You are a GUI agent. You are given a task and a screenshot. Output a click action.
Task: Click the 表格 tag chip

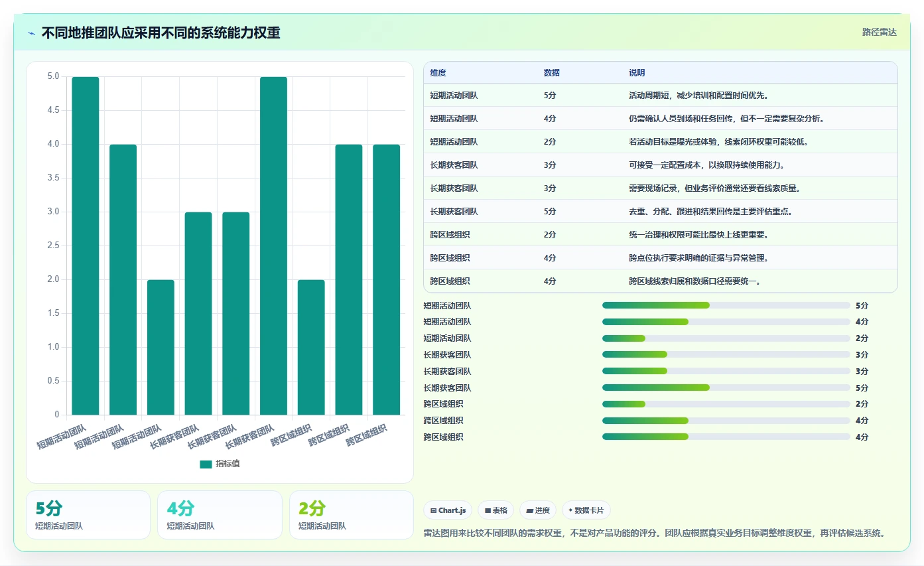click(496, 510)
